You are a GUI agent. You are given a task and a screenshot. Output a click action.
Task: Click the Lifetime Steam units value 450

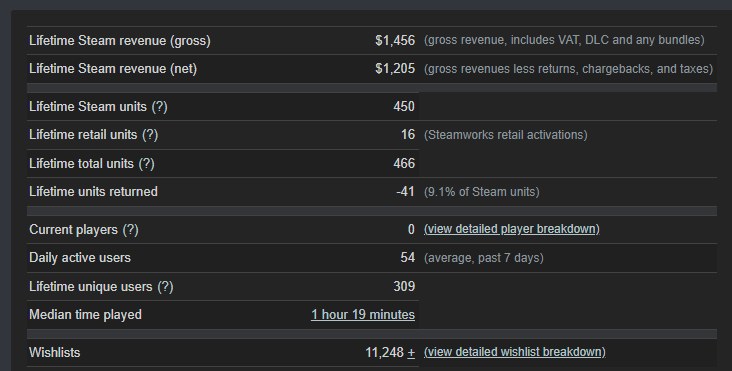click(404, 106)
